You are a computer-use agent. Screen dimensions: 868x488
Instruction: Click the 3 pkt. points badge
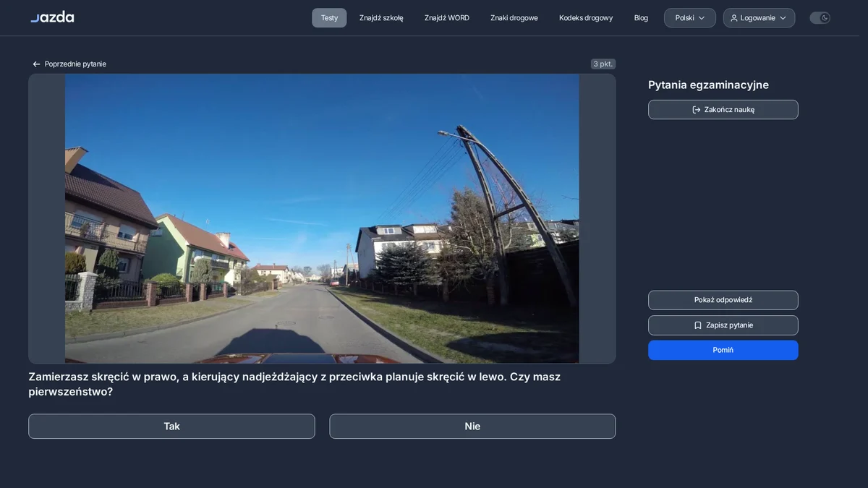click(603, 64)
